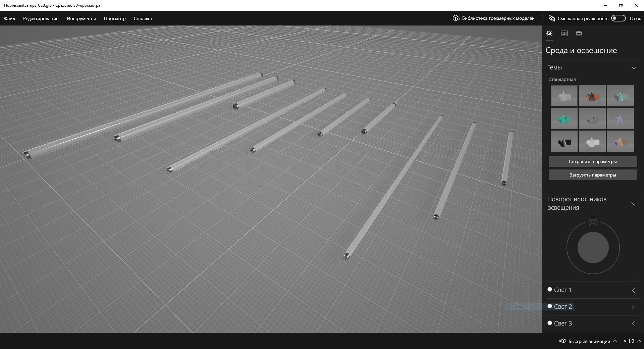Screen dimensions: 644x349
Task: Open the Справка menu
Action: pos(143,18)
